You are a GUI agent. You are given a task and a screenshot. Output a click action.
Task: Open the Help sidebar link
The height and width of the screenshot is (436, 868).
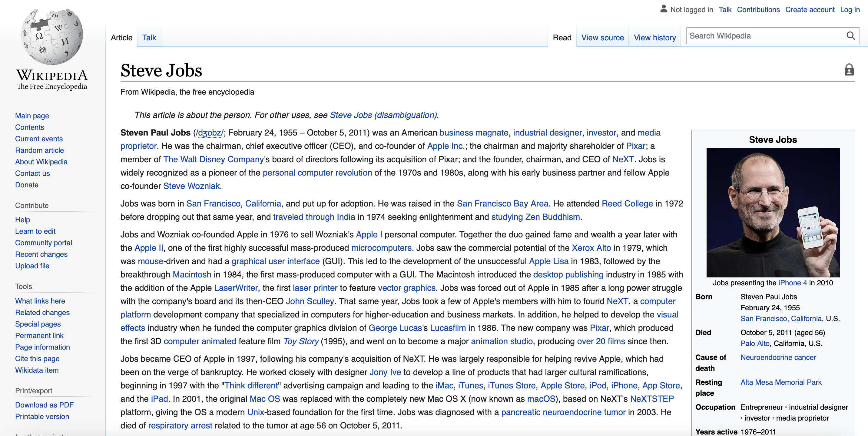click(23, 219)
